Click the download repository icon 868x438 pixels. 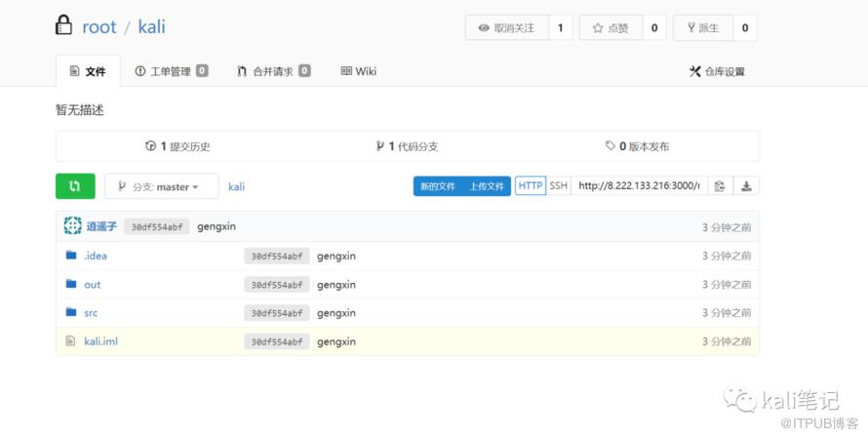(x=746, y=186)
